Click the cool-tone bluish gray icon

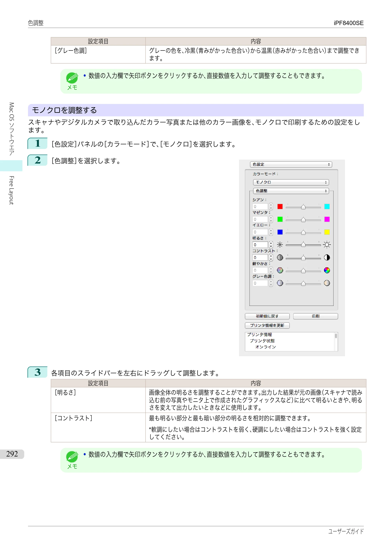point(280,283)
